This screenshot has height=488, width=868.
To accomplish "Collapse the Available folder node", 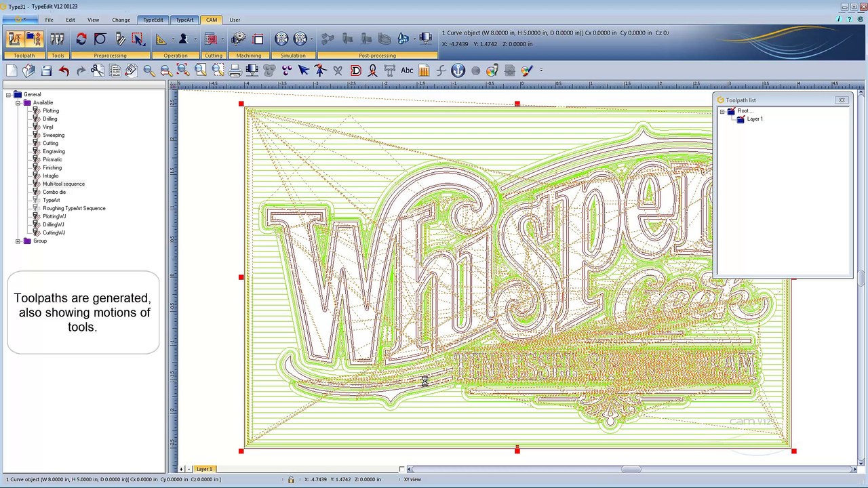I will click(x=18, y=103).
